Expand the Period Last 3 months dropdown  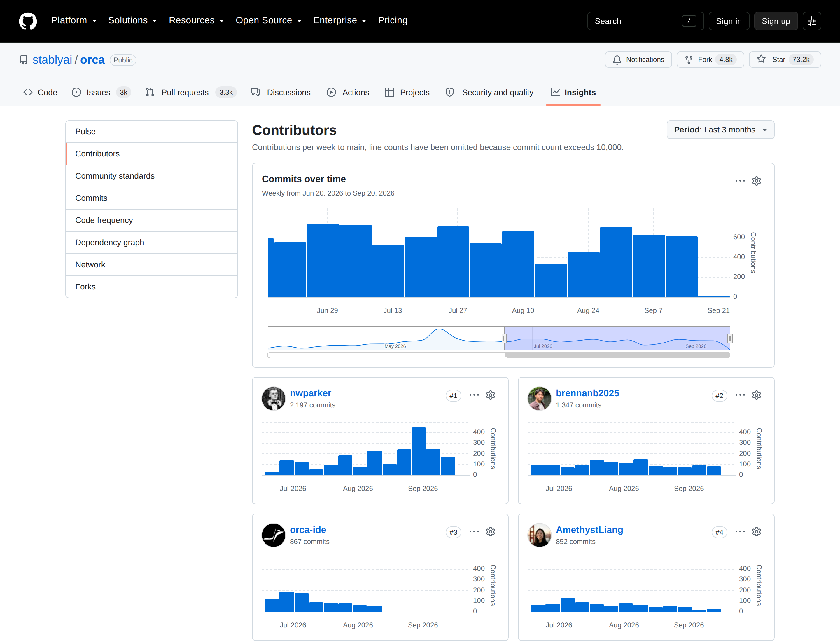pyautogui.click(x=720, y=130)
